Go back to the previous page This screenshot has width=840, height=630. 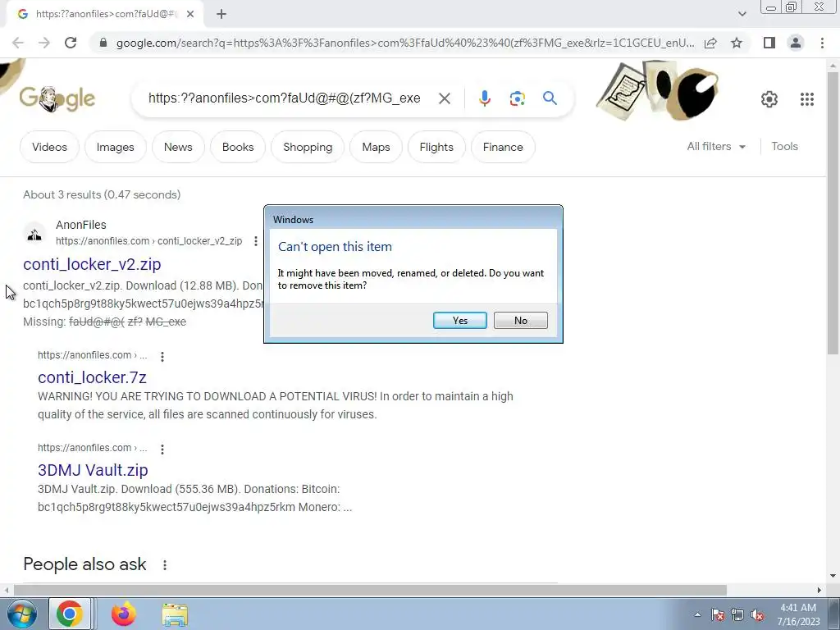[18, 43]
